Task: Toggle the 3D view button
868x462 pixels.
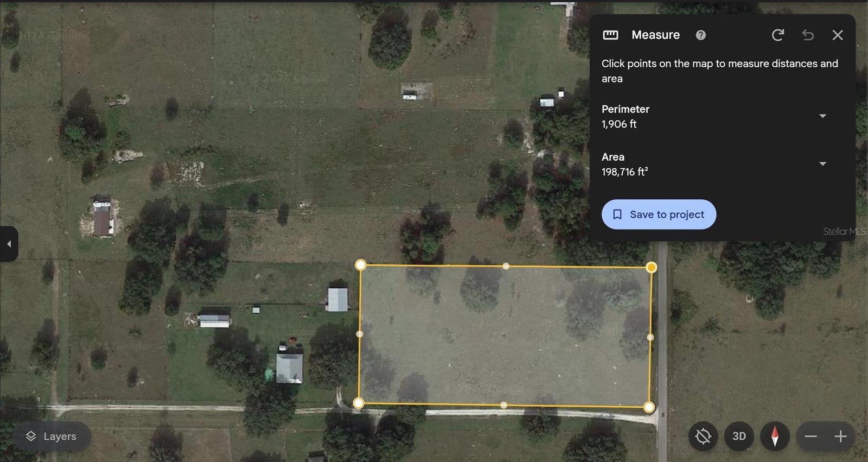Action: [739, 436]
